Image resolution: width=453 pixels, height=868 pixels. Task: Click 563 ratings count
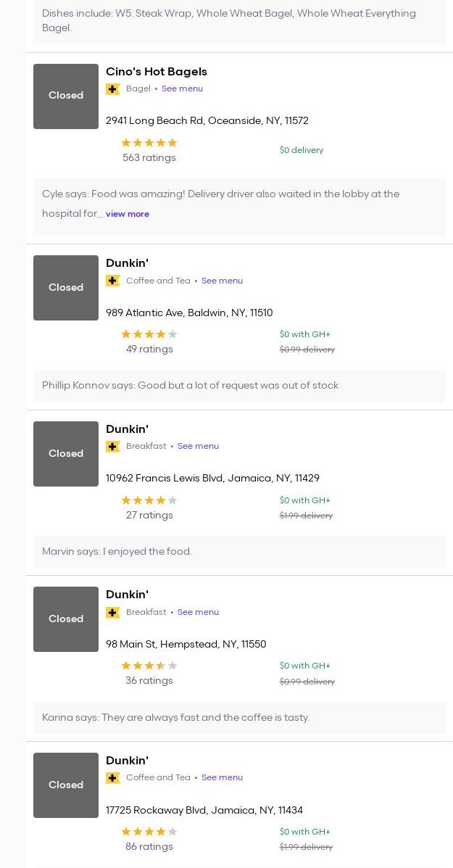[x=149, y=158]
